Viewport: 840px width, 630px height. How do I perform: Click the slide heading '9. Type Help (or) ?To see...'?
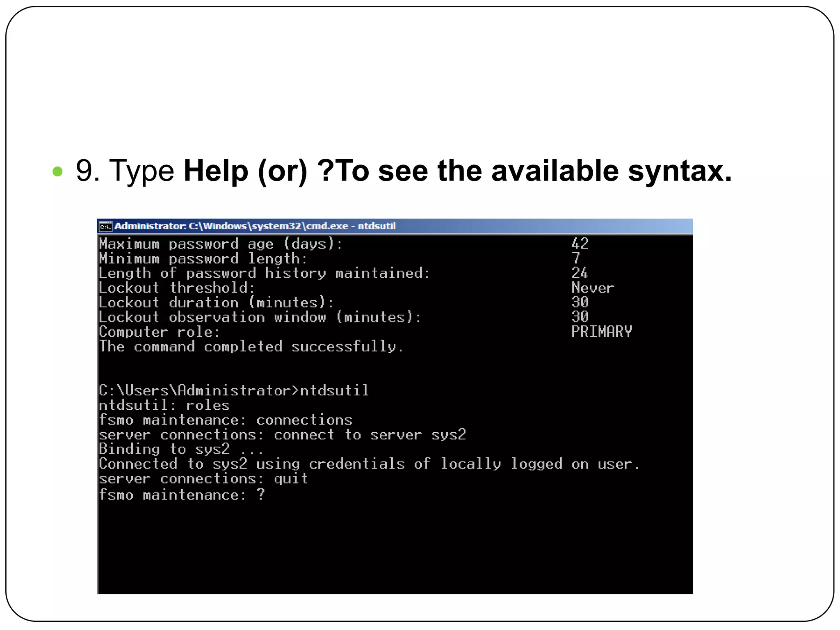point(404,171)
